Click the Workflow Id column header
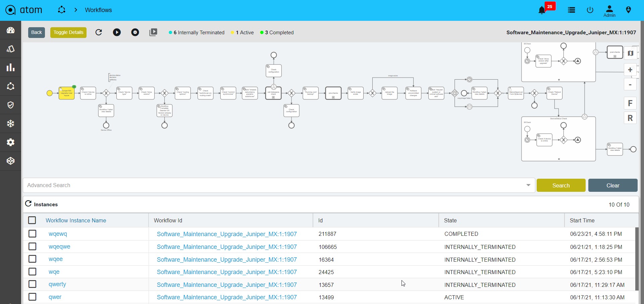The height and width of the screenshot is (304, 644). coord(168,220)
